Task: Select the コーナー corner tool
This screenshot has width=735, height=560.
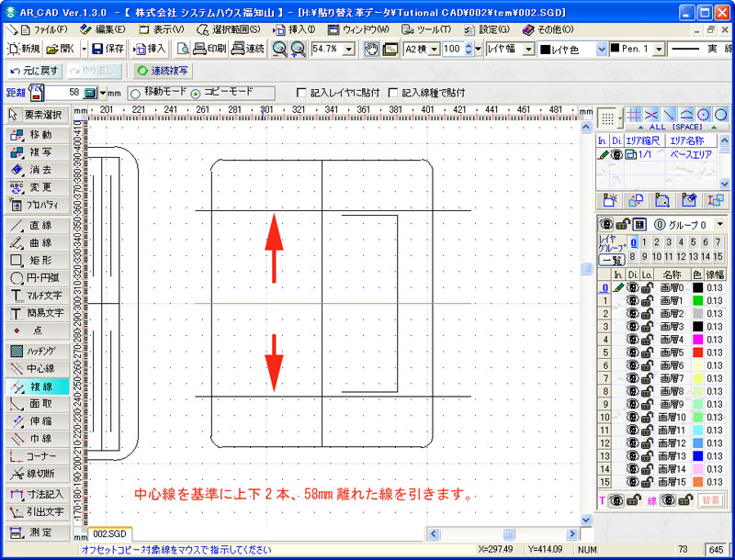Action: 38,456
